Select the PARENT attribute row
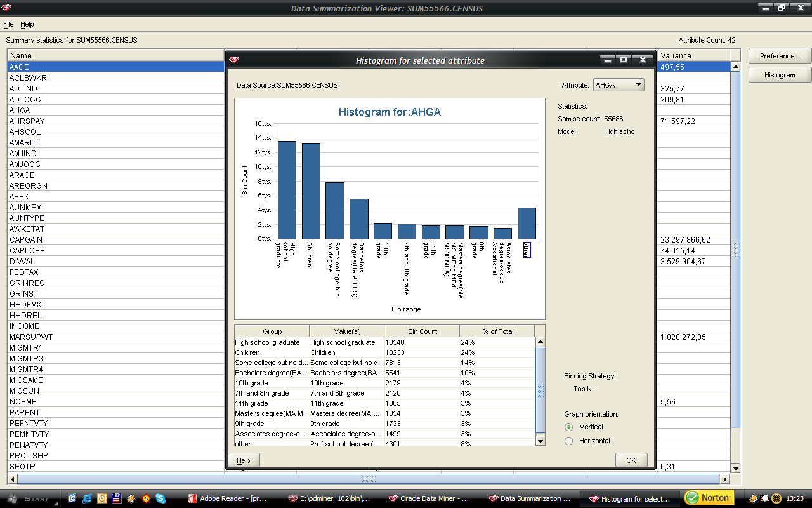Image resolution: width=812 pixels, height=508 pixels. pyautogui.click(x=116, y=412)
